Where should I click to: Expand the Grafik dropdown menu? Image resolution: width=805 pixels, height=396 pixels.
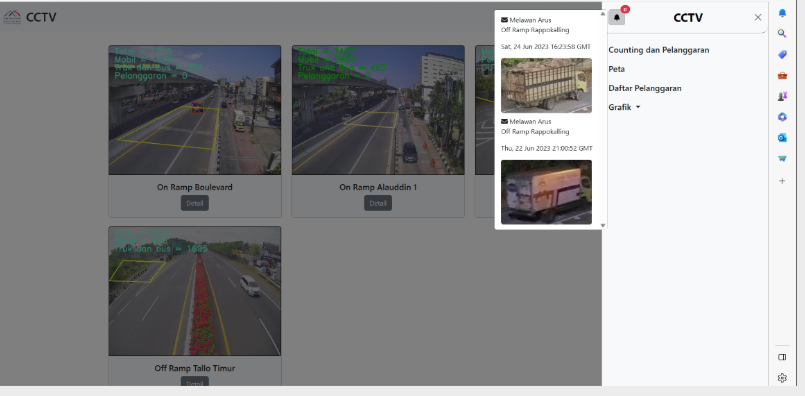624,107
